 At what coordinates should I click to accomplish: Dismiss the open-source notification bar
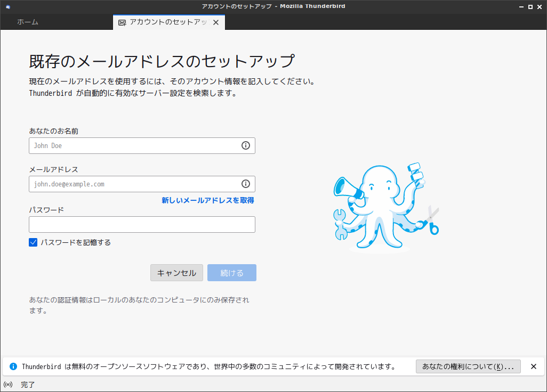(533, 366)
